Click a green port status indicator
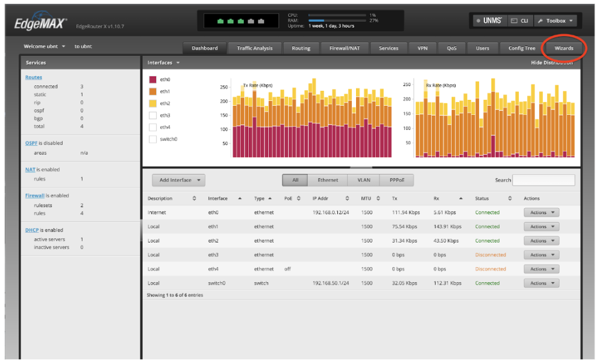 [222, 20]
